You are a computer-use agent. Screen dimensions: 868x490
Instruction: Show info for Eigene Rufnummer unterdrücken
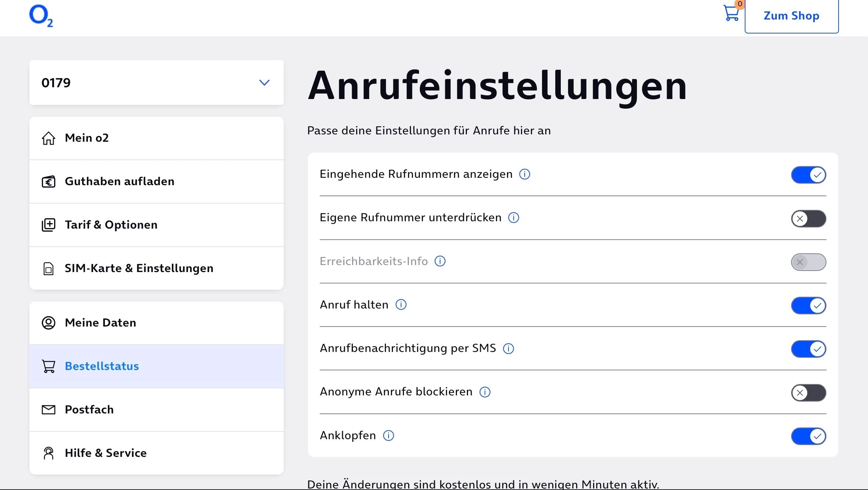click(513, 218)
